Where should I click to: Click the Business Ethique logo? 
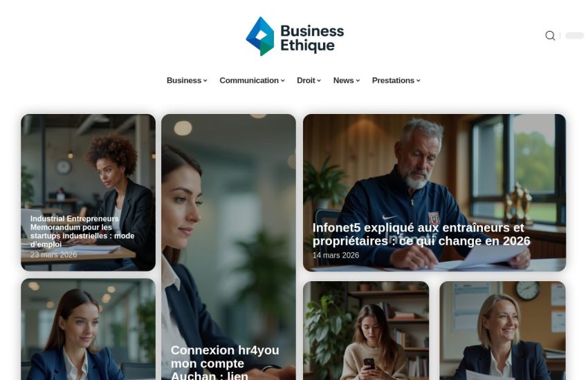pos(295,37)
